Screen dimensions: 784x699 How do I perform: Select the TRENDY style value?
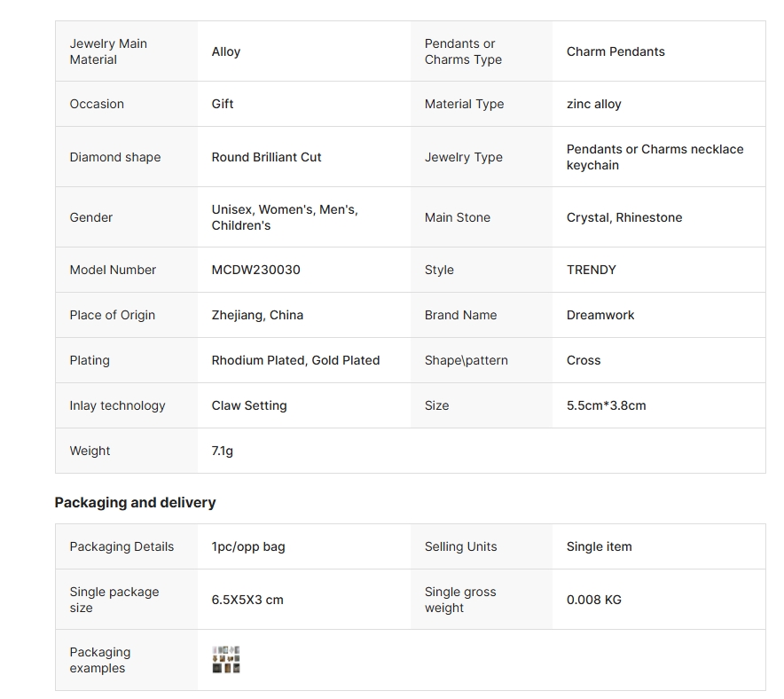click(591, 270)
